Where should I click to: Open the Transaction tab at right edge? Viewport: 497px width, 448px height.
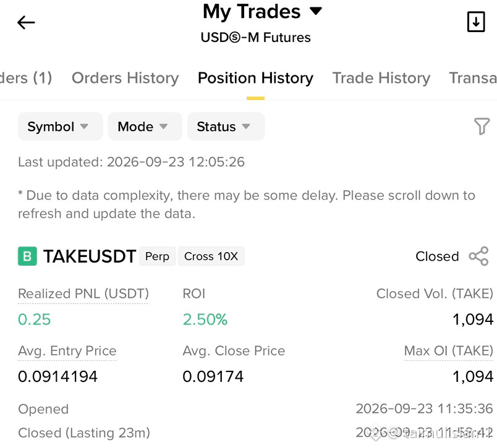(x=473, y=78)
